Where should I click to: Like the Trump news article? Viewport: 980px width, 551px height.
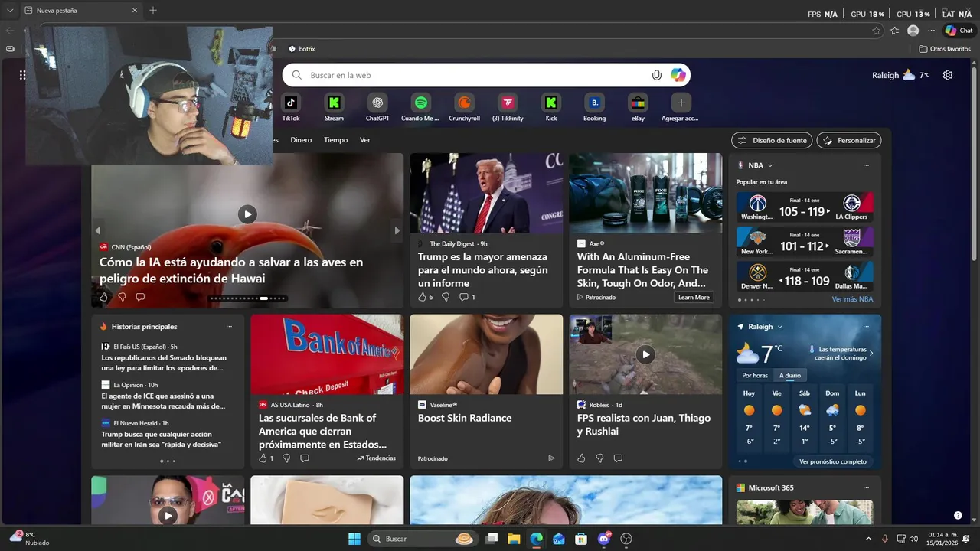coord(421,297)
